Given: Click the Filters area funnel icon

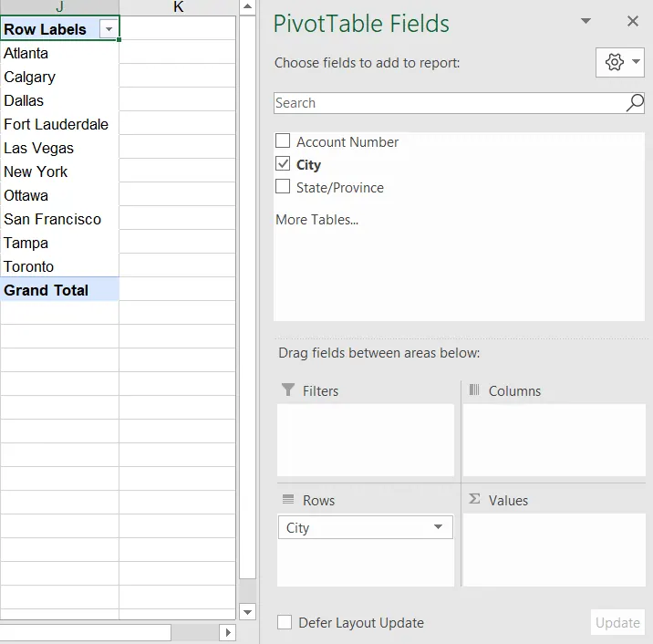Looking at the screenshot, I should click(288, 390).
